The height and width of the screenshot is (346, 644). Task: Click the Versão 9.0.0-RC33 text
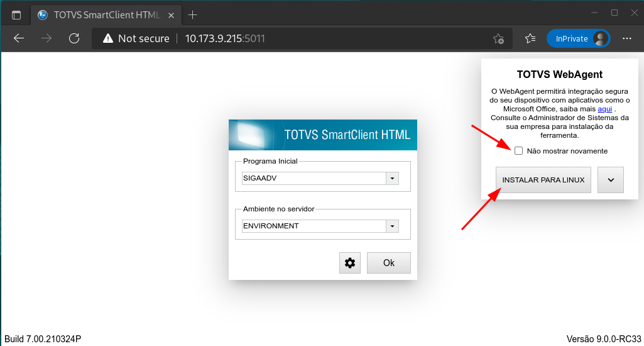point(604,339)
